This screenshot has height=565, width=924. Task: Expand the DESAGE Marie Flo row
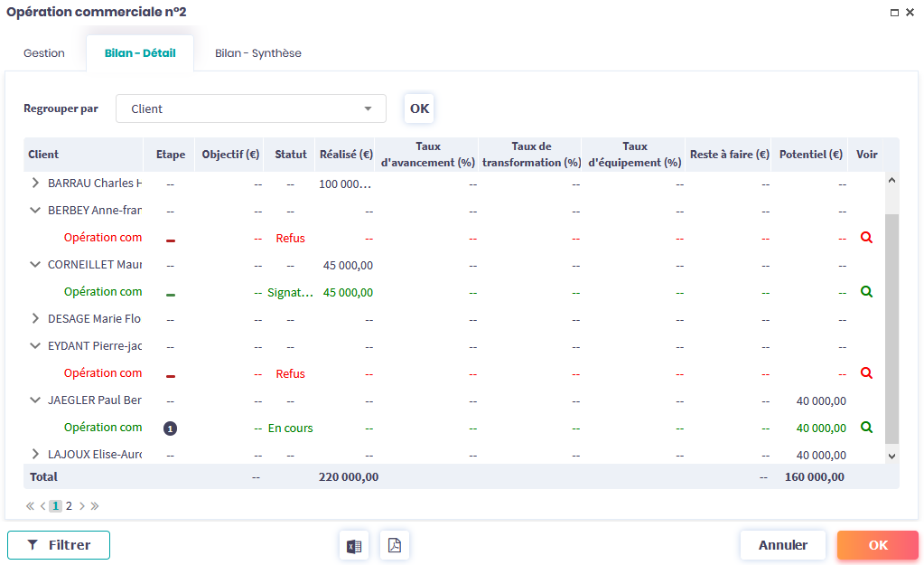[35, 319]
